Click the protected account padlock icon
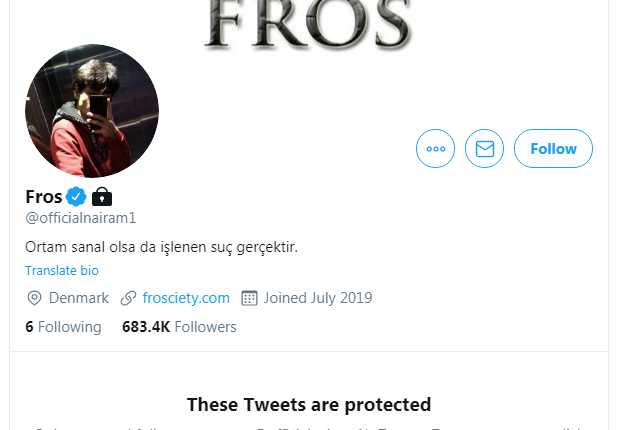The width and height of the screenshot is (617, 430). click(x=102, y=196)
